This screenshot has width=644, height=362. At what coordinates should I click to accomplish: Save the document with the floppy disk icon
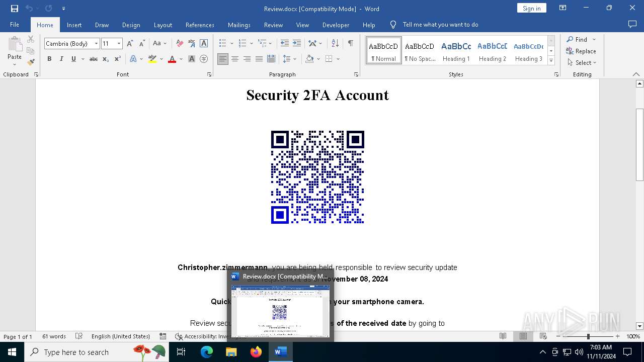coord(15,9)
